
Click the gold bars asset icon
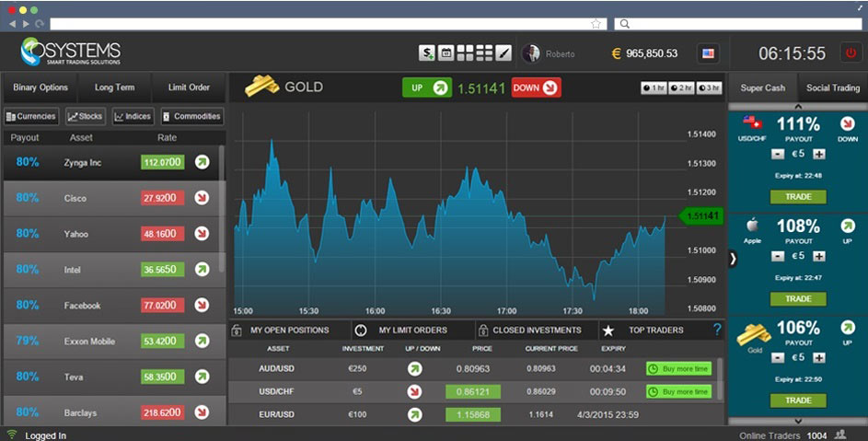(x=261, y=86)
